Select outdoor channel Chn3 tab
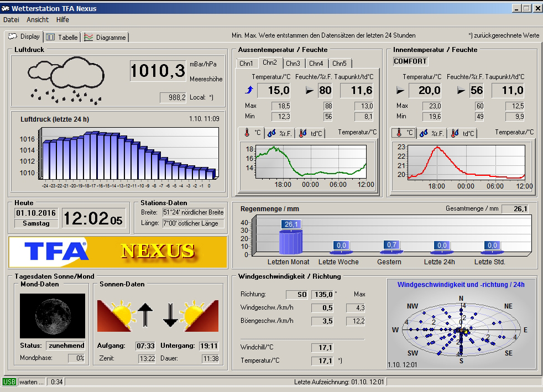 pos(293,64)
